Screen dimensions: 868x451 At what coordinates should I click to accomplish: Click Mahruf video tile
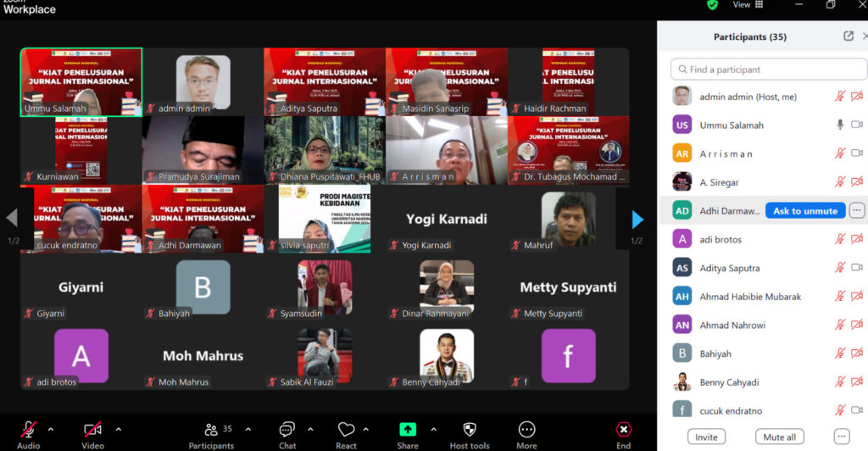point(568,219)
